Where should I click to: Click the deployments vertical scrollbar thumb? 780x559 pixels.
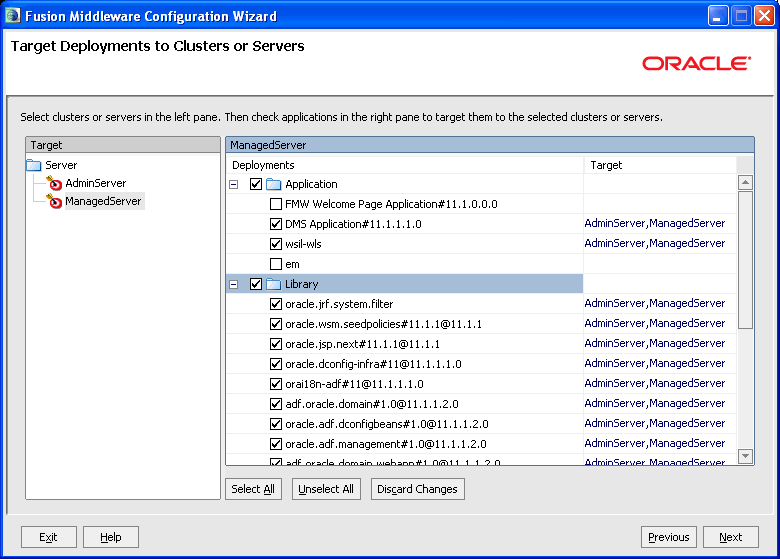point(745,260)
